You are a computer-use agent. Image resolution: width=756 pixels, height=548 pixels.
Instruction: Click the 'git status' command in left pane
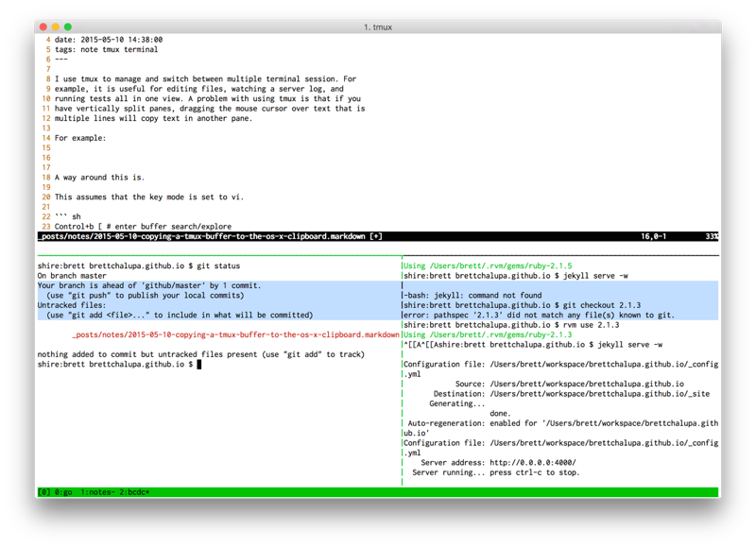click(x=218, y=265)
